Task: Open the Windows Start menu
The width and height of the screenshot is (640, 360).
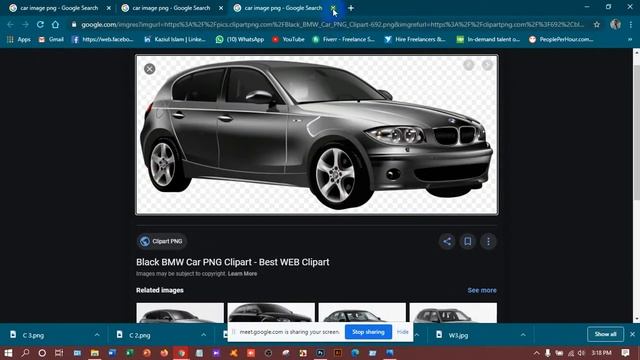Action: click(8, 353)
